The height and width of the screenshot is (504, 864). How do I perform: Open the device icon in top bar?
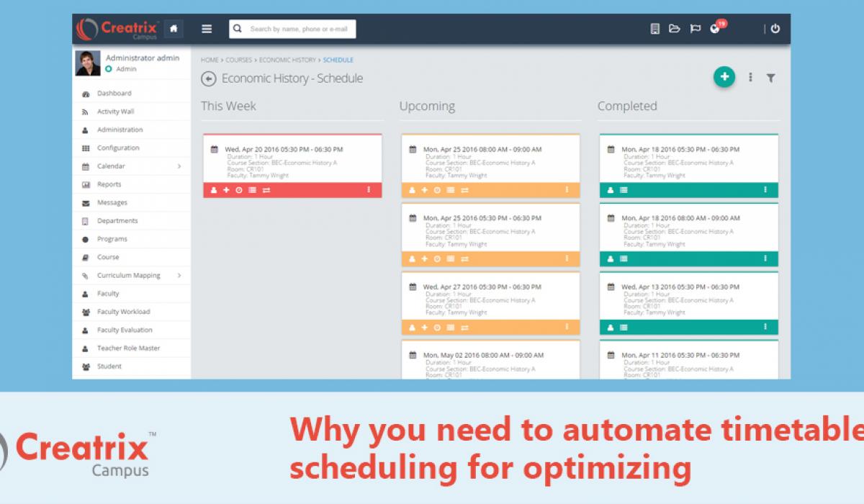654,29
